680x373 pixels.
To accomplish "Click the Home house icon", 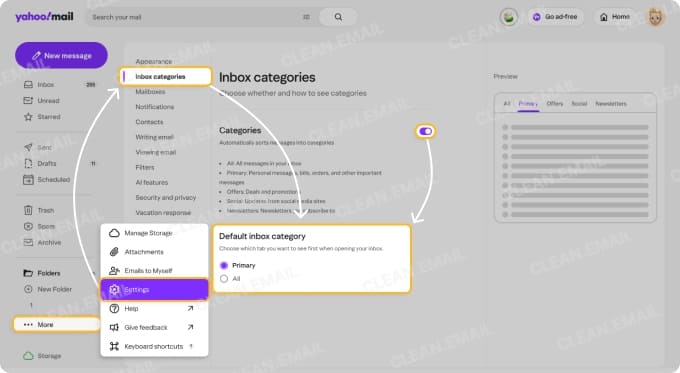I will coord(603,17).
